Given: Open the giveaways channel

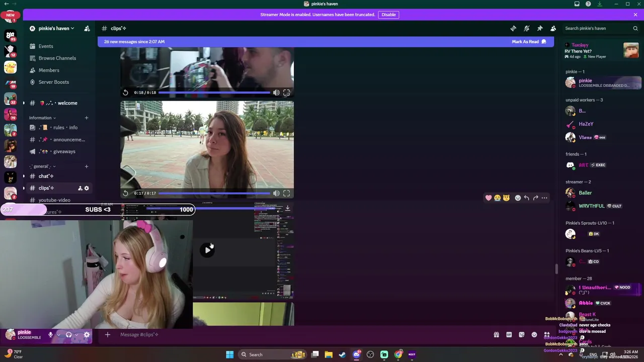Looking at the screenshot, I should tap(58, 151).
